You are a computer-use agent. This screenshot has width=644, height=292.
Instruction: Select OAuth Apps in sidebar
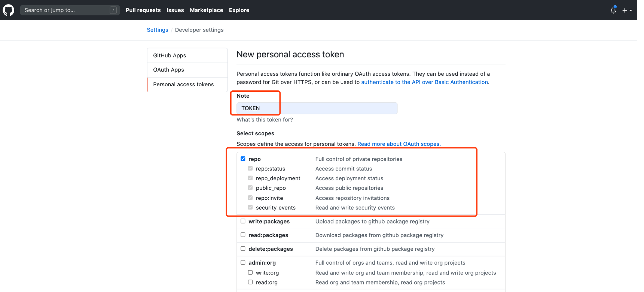click(x=168, y=70)
